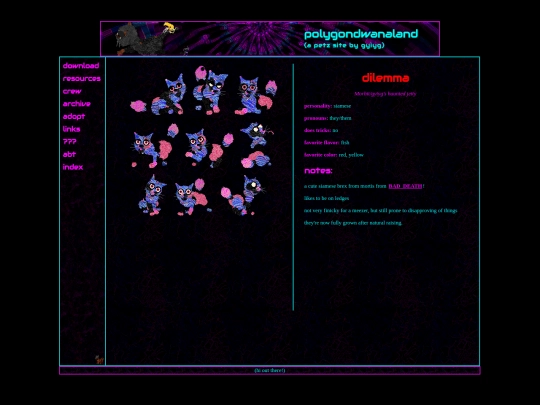This screenshot has width=540, height=405.
Task: Click the 'likes to be on ledges' note
Action: click(326, 198)
